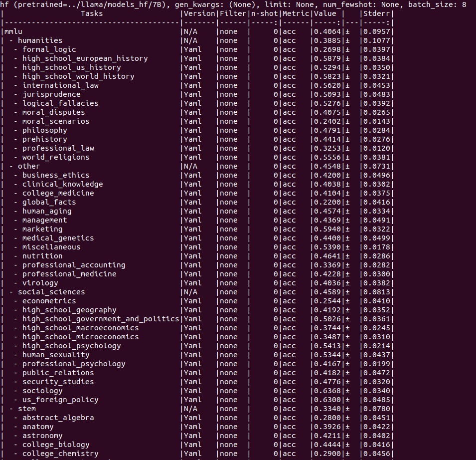
Task: Click 'international_law' task name
Action: (x=60, y=85)
